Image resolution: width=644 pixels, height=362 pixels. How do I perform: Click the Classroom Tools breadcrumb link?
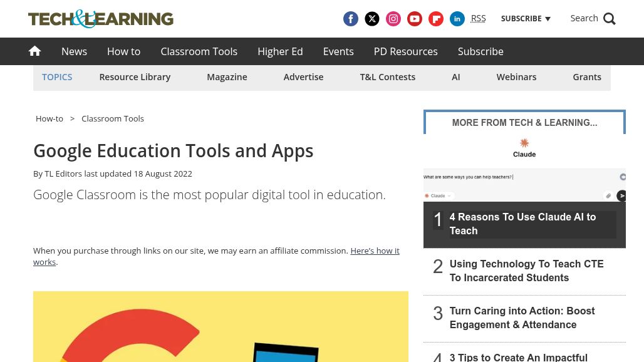click(x=113, y=118)
